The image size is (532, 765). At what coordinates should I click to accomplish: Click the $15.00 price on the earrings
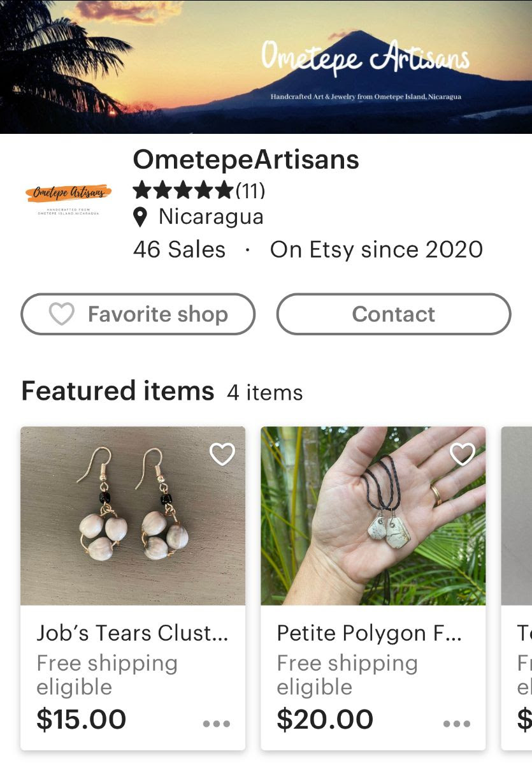[x=82, y=719]
